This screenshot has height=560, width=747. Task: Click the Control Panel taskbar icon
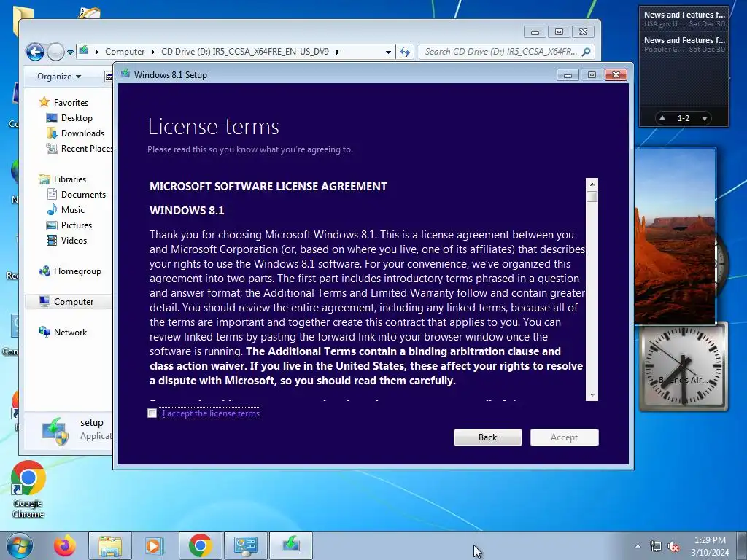(245, 545)
